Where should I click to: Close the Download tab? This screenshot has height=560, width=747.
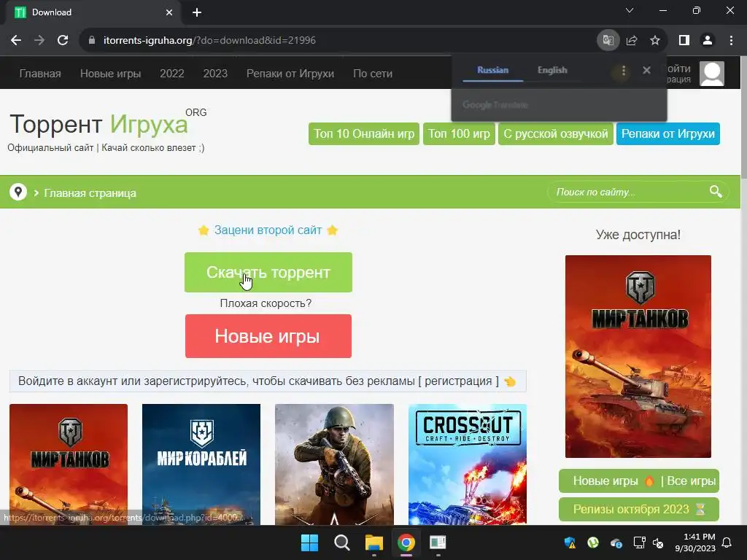(x=169, y=12)
